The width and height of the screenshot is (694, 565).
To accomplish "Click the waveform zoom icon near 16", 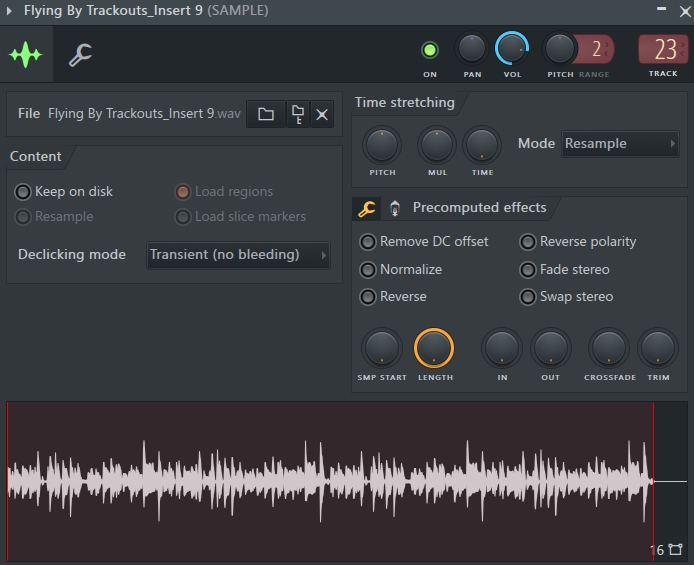I will tap(675, 550).
